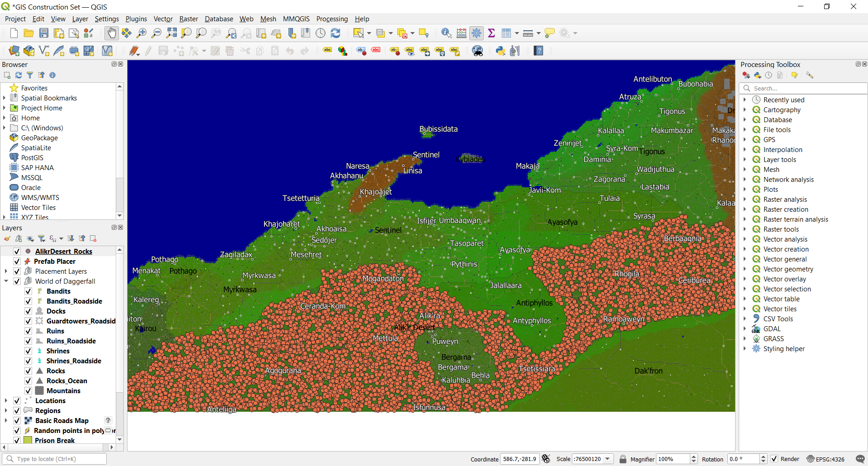Open the attribute table icon
The width and height of the screenshot is (868, 466).
coord(506,33)
